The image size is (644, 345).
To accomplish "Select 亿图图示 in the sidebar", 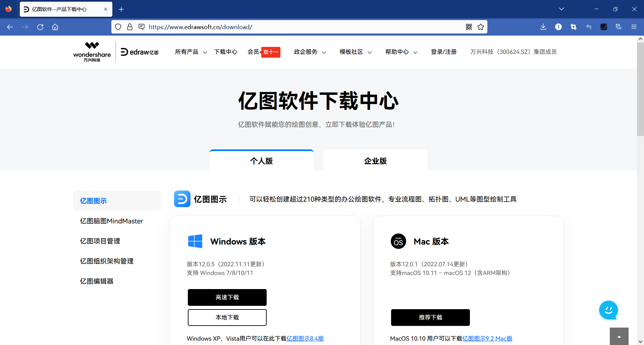I will coord(117,201).
